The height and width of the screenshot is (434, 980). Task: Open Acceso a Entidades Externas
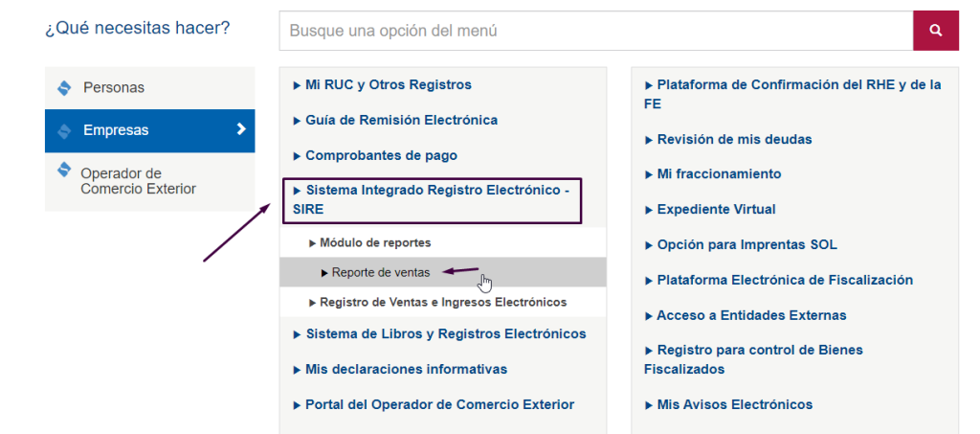click(x=746, y=316)
